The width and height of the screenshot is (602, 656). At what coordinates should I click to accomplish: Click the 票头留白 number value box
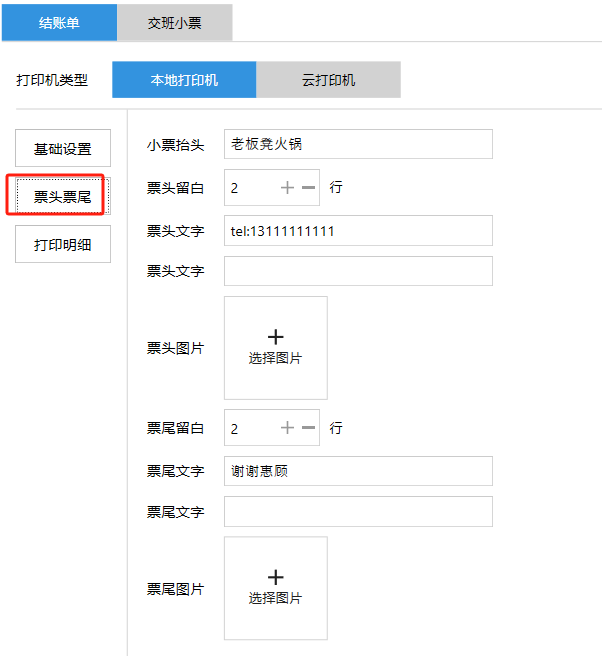pyautogui.click(x=248, y=187)
